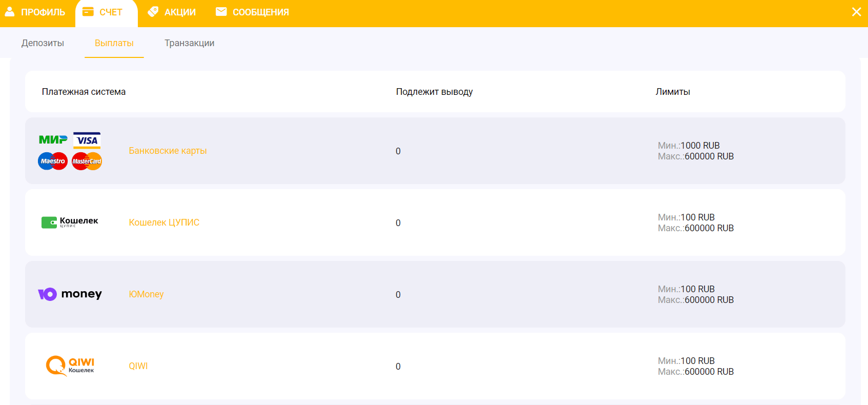The image size is (868, 405).
Task: Open the Профиль tab
Action: tap(35, 12)
